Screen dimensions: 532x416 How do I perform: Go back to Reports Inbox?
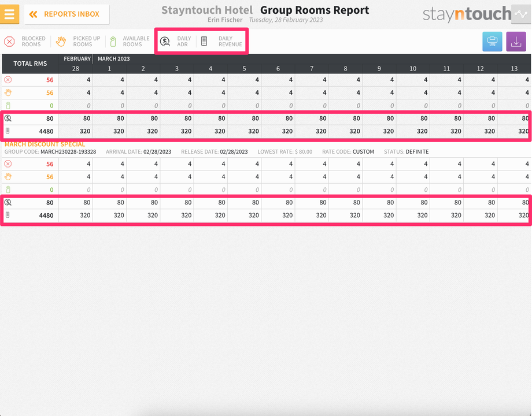[x=67, y=14]
